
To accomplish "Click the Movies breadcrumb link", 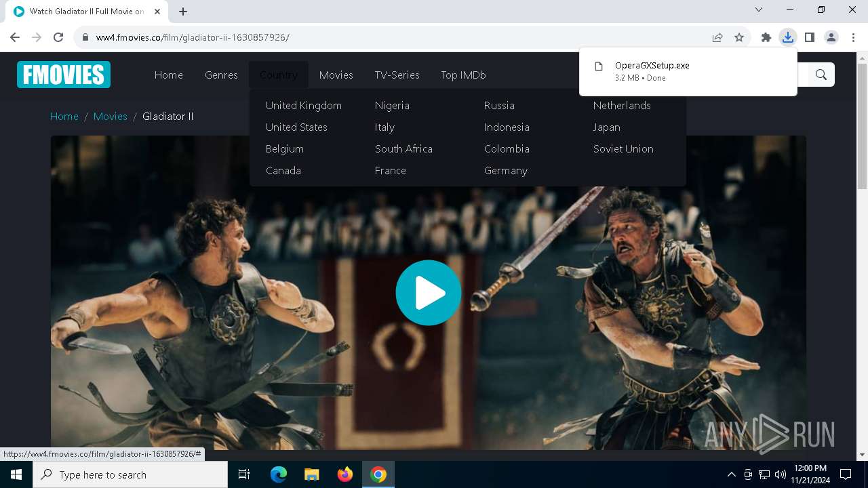I will (111, 116).
